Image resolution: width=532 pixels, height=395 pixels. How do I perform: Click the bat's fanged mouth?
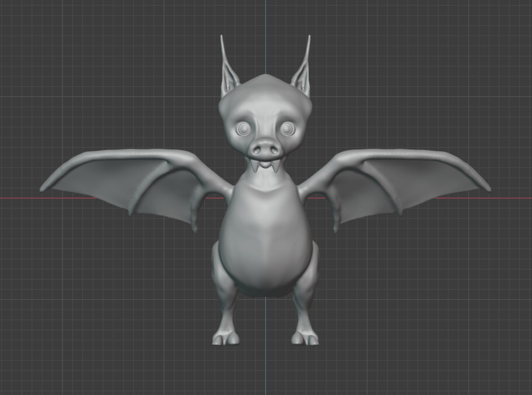[266, 165]
